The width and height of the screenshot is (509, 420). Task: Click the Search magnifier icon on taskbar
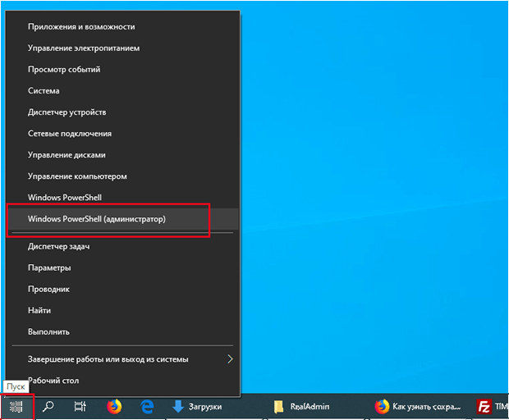pos(48,406)
